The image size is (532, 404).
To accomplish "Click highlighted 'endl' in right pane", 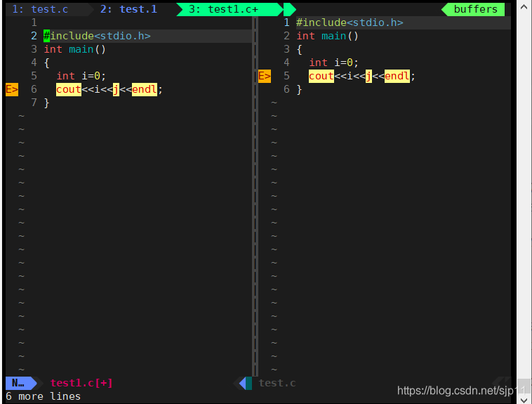I will click(x=397, y=76).
